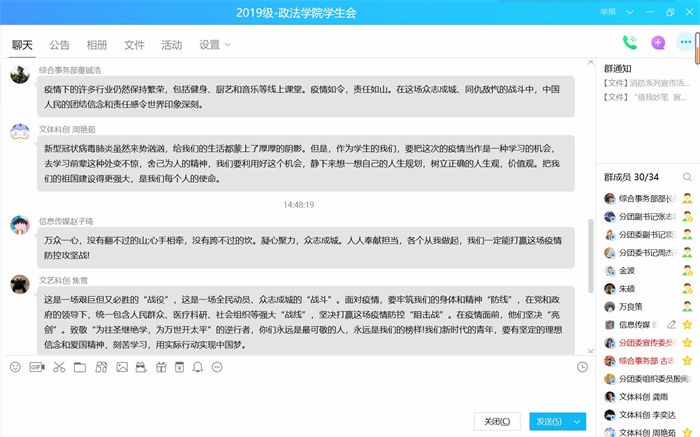The width and height of the screenshot is (700, 437).
Task: Expand the send options arrow beside 发送(S)
Action: pyautogui.click(x=577, y=421)
